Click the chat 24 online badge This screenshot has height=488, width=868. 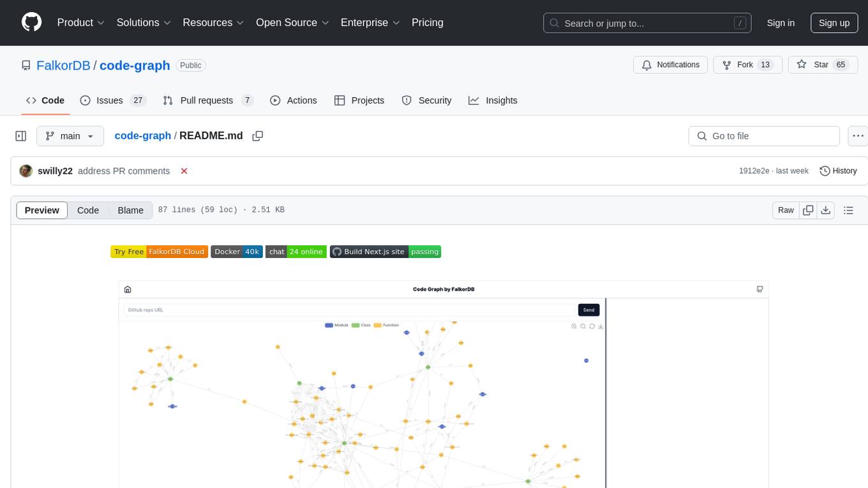[296, 252]
